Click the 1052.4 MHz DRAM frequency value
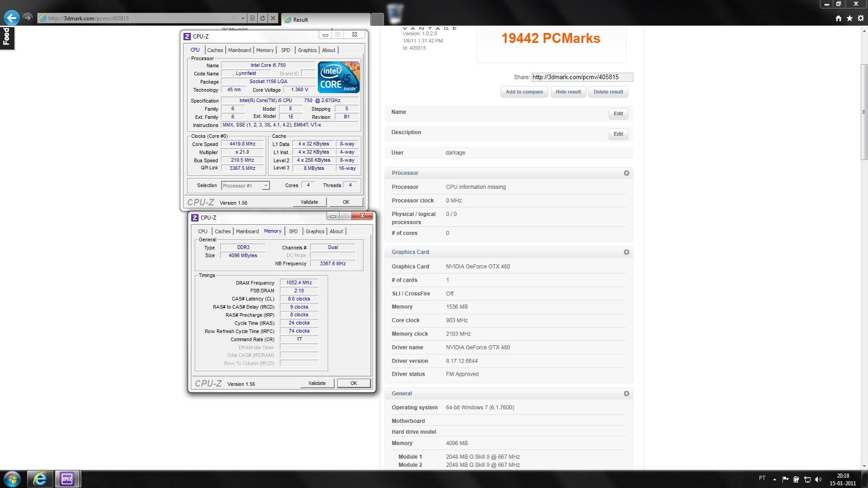This screenshot has height=488, width=868. click(299, 283)
